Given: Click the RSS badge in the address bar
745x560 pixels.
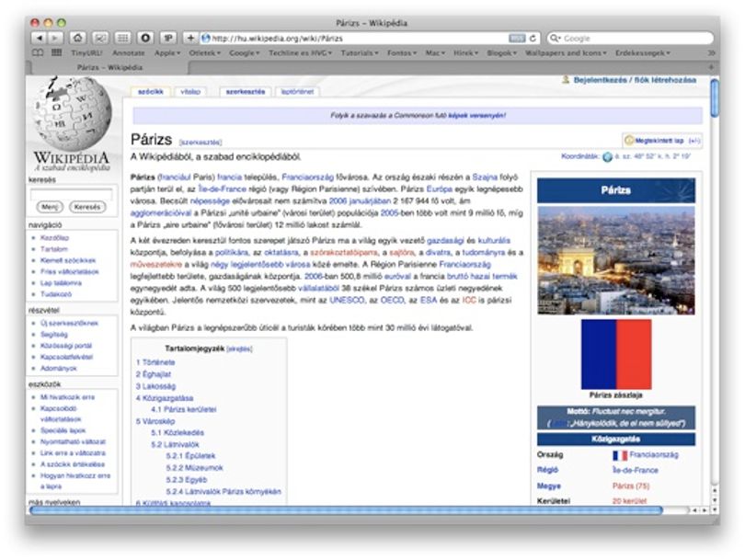Looking at the screenshot, I should (517, 38).
